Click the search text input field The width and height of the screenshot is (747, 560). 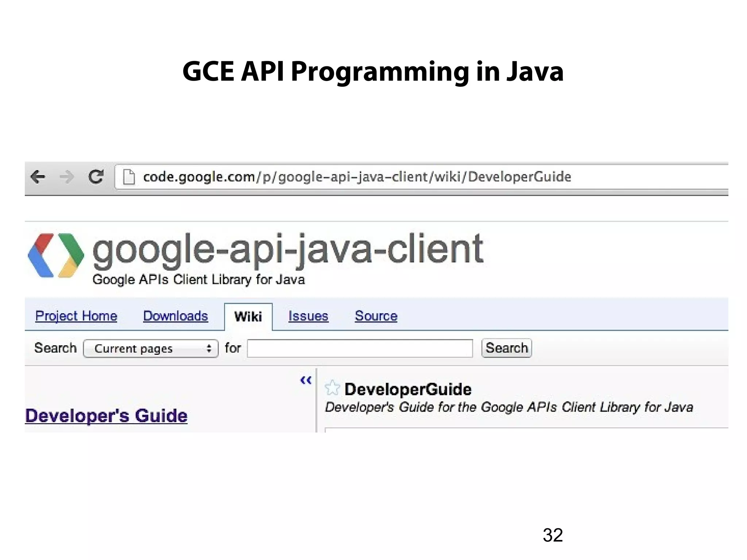(360, 349)
